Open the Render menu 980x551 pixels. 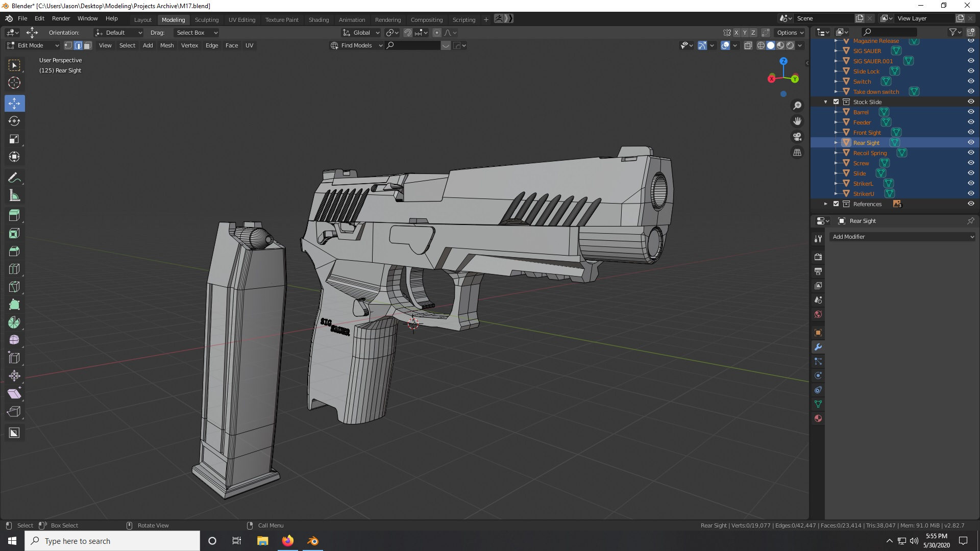[x=61, y=18]
